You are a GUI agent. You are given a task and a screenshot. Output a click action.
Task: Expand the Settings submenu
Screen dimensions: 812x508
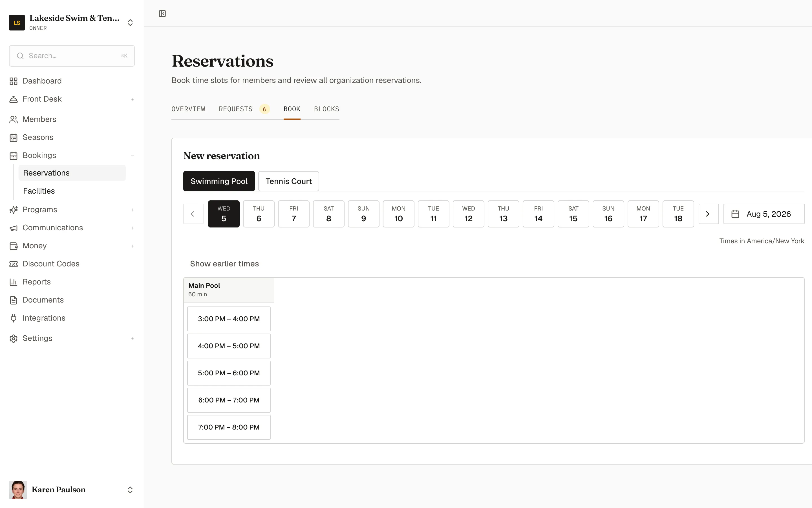(133, 338)
